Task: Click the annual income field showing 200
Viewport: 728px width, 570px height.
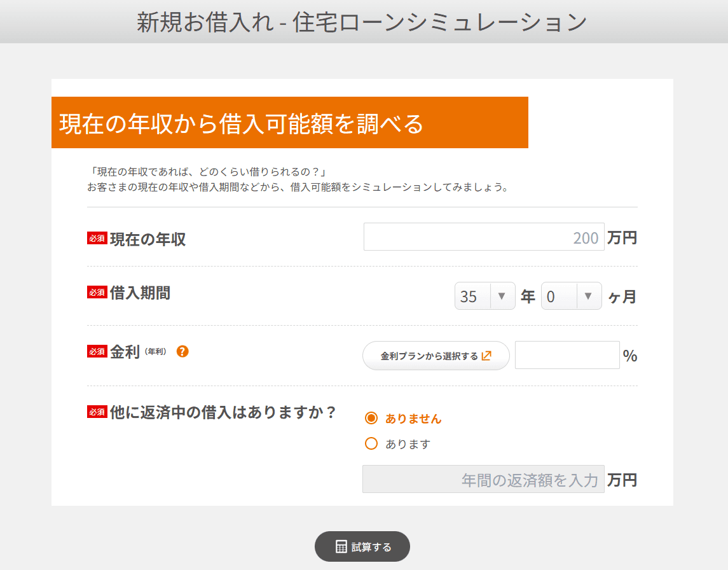Action: point(483,237)
